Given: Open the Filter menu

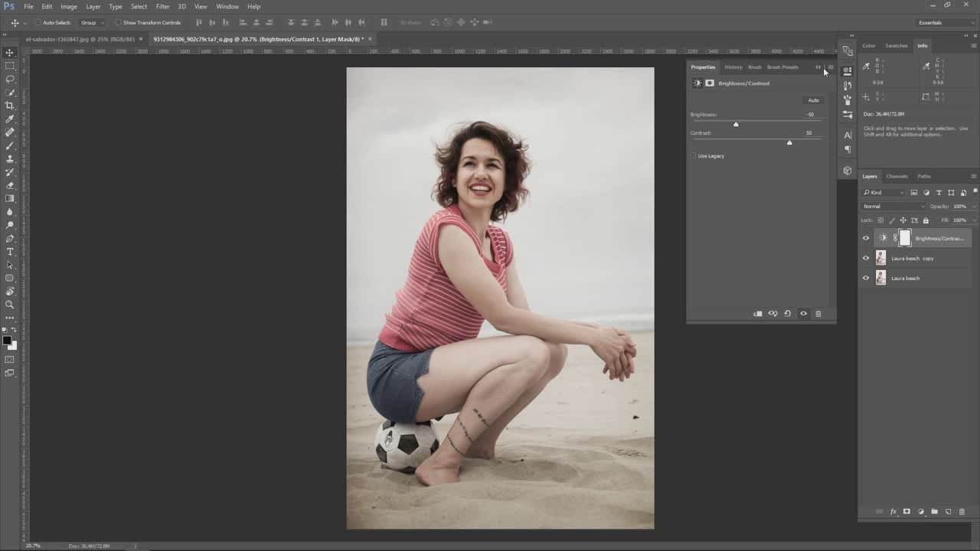Looking at the screenshot, I should [163, 6].
